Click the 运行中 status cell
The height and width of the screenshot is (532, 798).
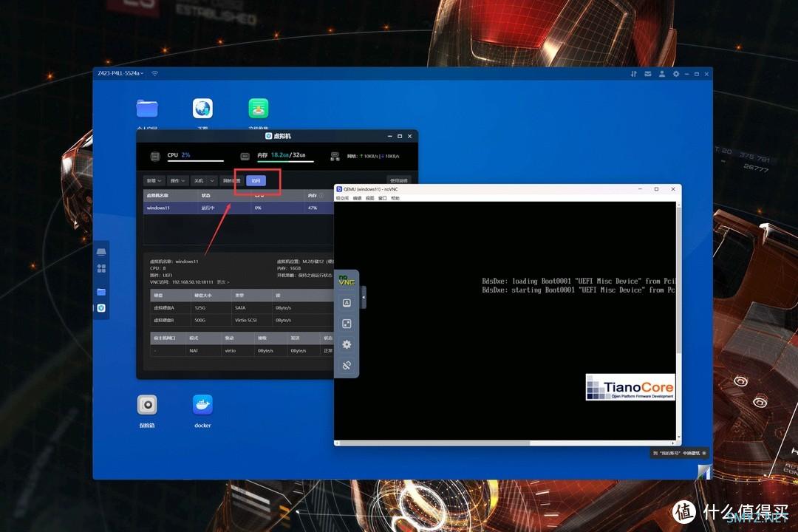point(208,208)
